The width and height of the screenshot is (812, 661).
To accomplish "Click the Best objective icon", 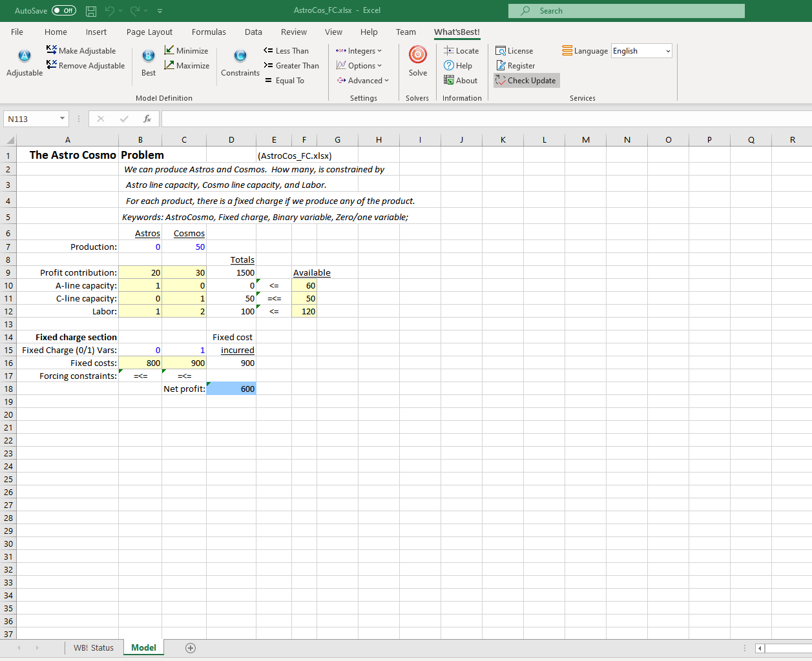I will [x=149, y=56].
